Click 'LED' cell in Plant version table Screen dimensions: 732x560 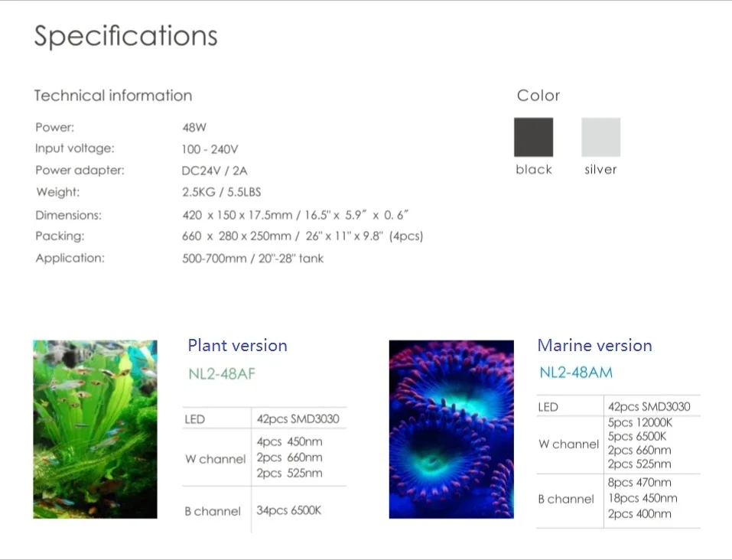pos(195,419)
